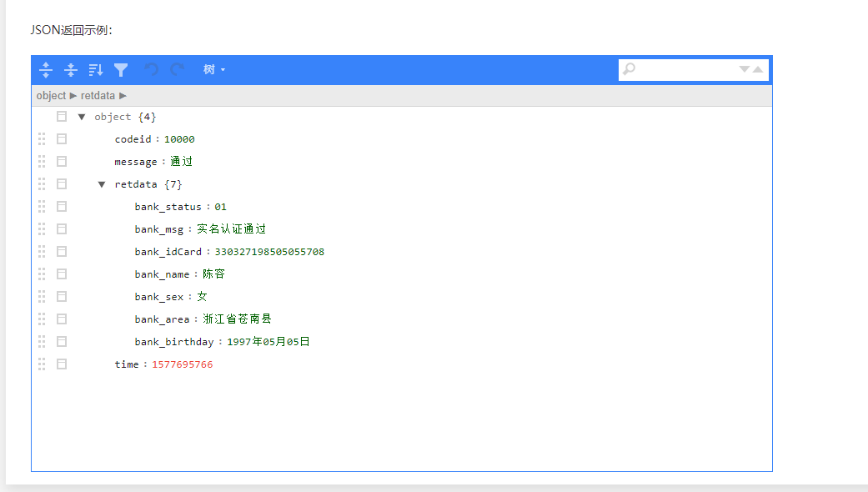Open action menu for bank_birthday row
The width and height of the screenshot is (868, 492).
[x=62, y=341]
